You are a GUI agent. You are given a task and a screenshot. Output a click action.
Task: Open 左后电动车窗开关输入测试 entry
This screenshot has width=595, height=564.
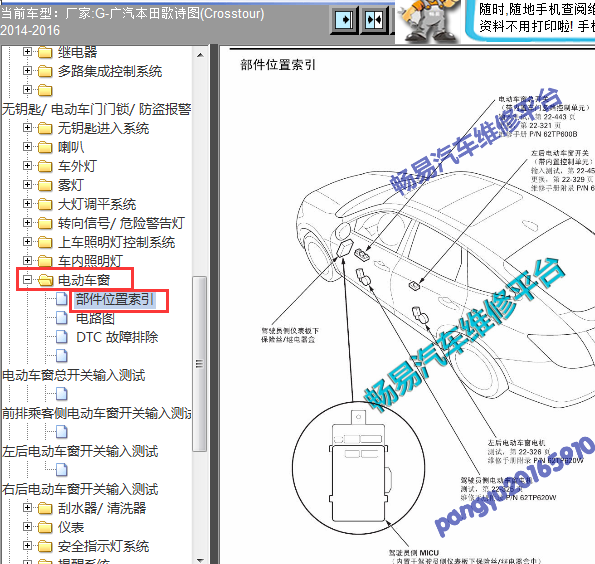point(80,451)
